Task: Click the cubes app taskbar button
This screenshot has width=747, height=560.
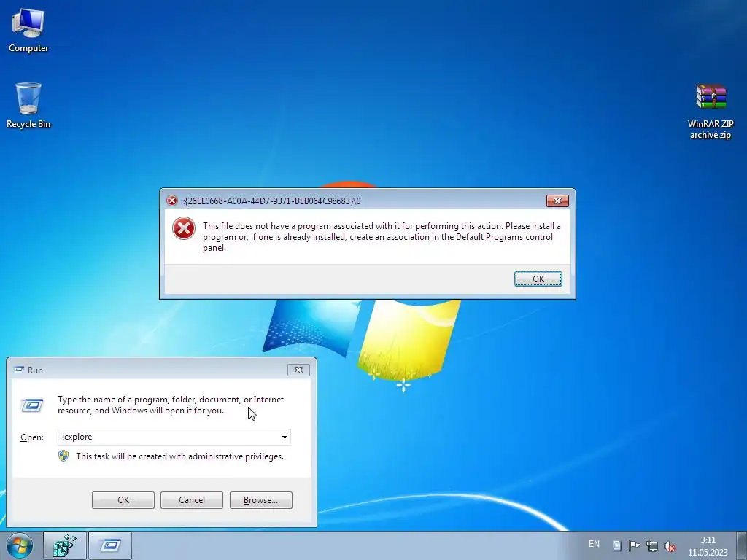Action: click(65, 545)
